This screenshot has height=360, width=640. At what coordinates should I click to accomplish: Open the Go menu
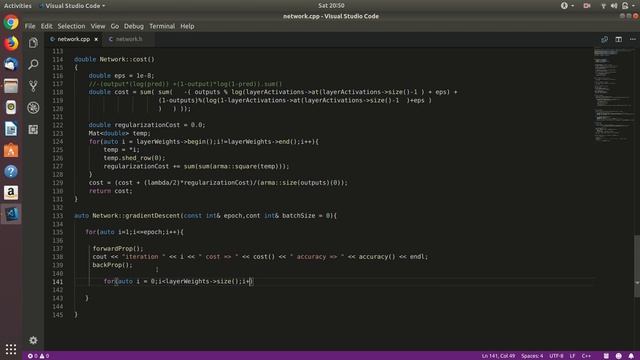114,26
